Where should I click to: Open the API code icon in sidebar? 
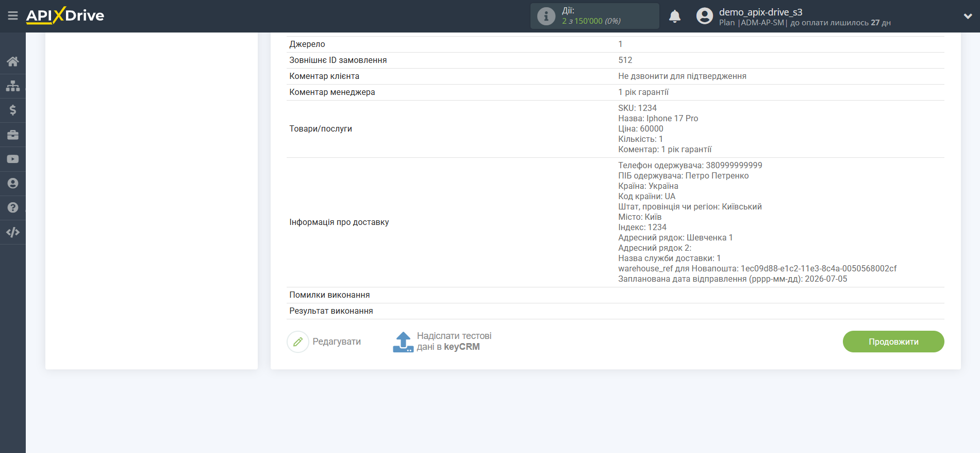(x=13, y=232)
